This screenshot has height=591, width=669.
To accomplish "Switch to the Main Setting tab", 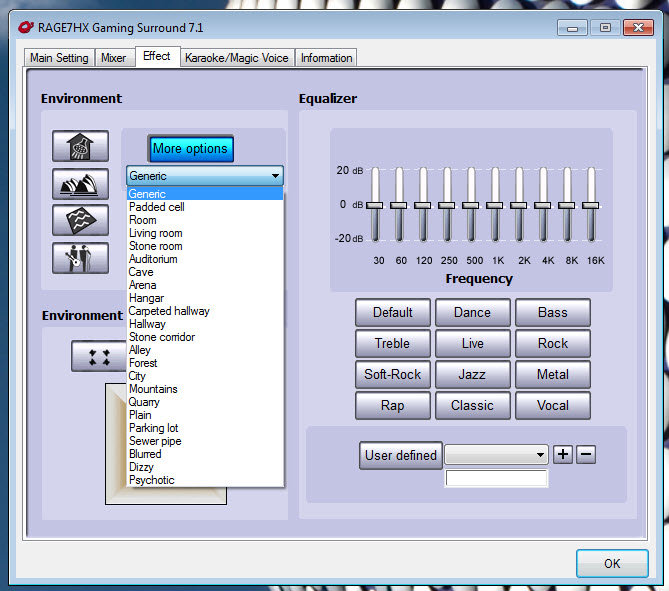I will pyautogui.click(x=59, y=58).
